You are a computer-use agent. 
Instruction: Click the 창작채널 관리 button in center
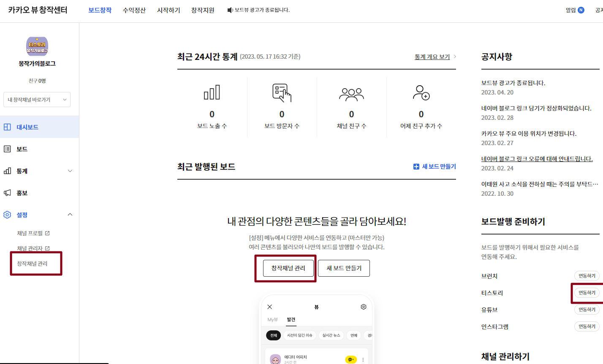288,268
